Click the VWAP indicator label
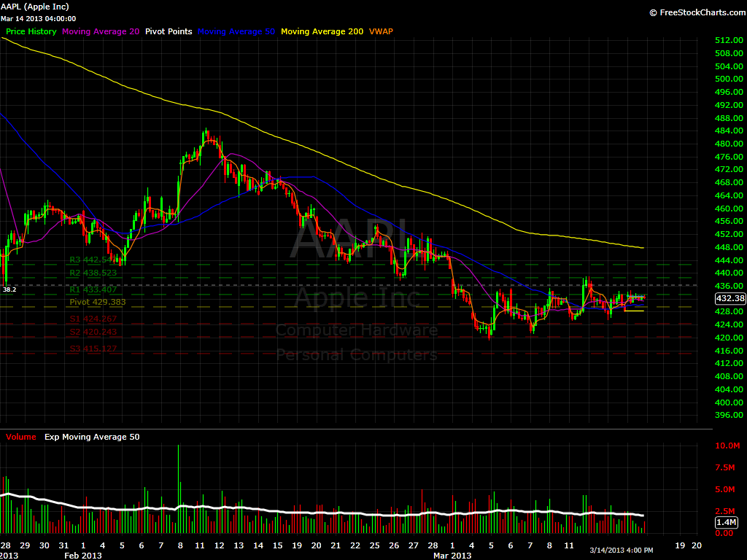This screenshot has height=560, width=747. pos(381,31)
